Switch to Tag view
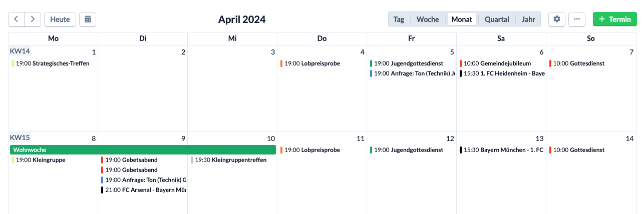The image size is (644, 214). pos(399,19)
